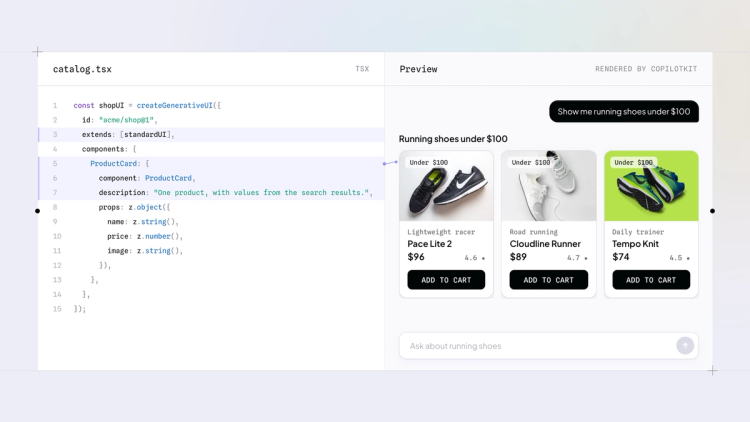Click the Preview panel title

tap(419, 69)
